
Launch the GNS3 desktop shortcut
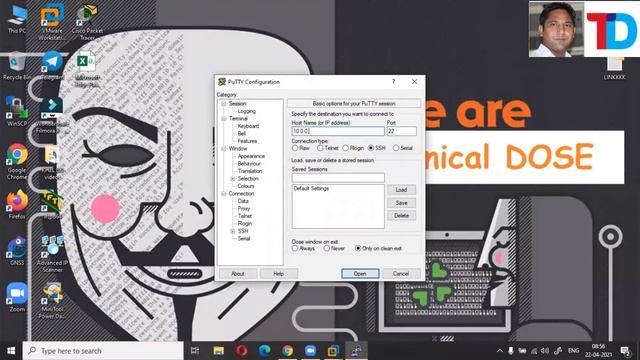[x=17, y=251]
